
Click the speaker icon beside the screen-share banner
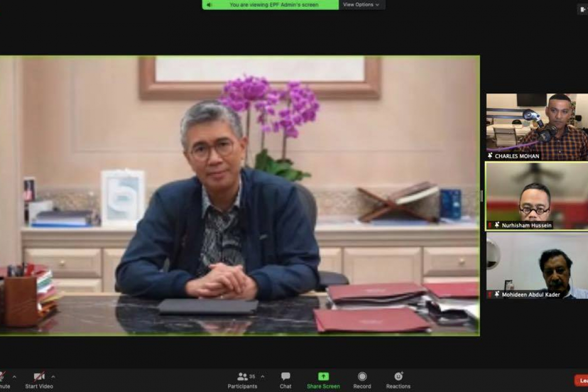click(208, 4)
